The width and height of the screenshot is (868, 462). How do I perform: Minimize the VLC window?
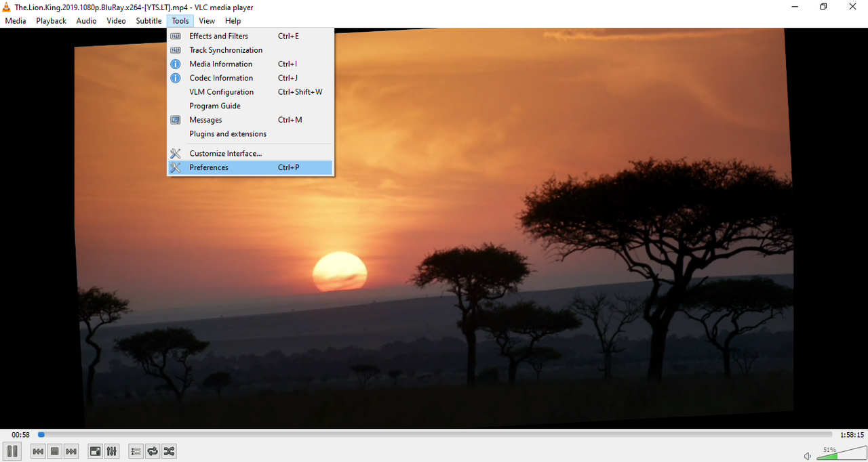tap(794, 7)
